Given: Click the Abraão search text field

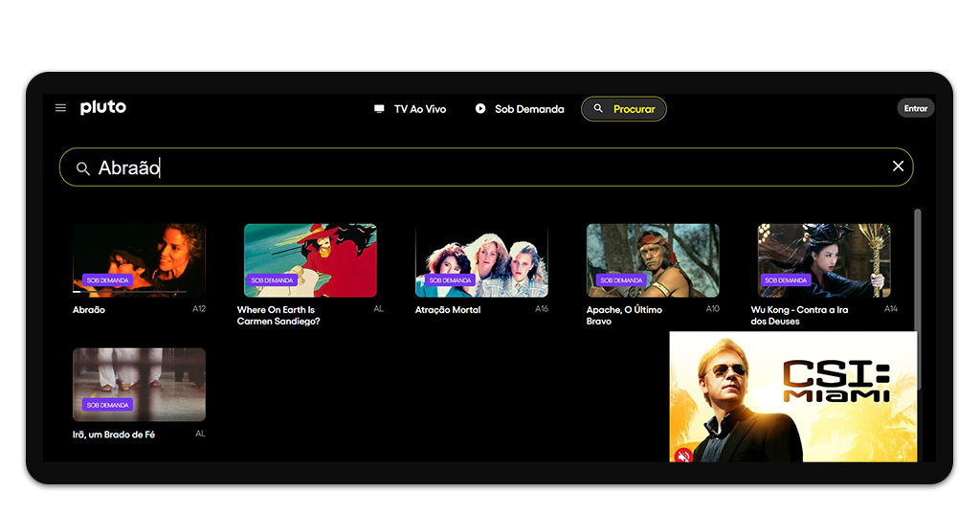Looking at the screenshot, I should tap(479, 167).
